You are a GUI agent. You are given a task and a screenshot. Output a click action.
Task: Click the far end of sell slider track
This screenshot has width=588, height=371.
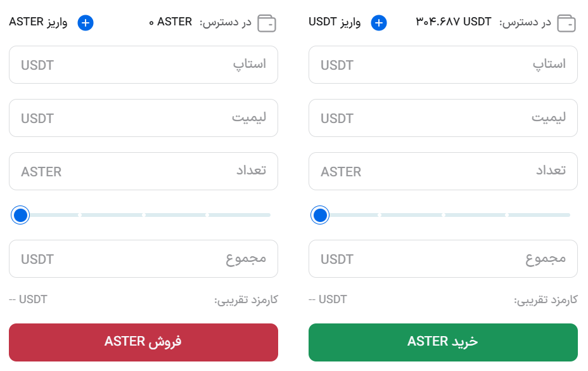[x=268, y=215]
